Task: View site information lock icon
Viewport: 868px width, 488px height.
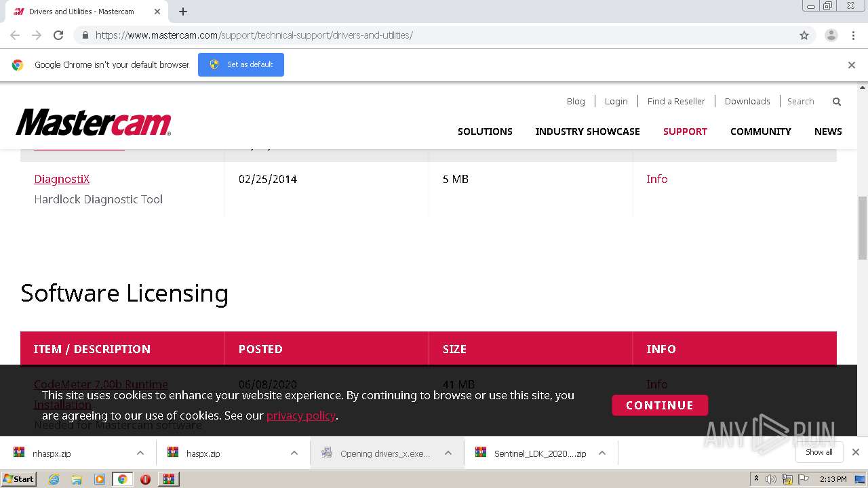Action: (x=85, y=35)
